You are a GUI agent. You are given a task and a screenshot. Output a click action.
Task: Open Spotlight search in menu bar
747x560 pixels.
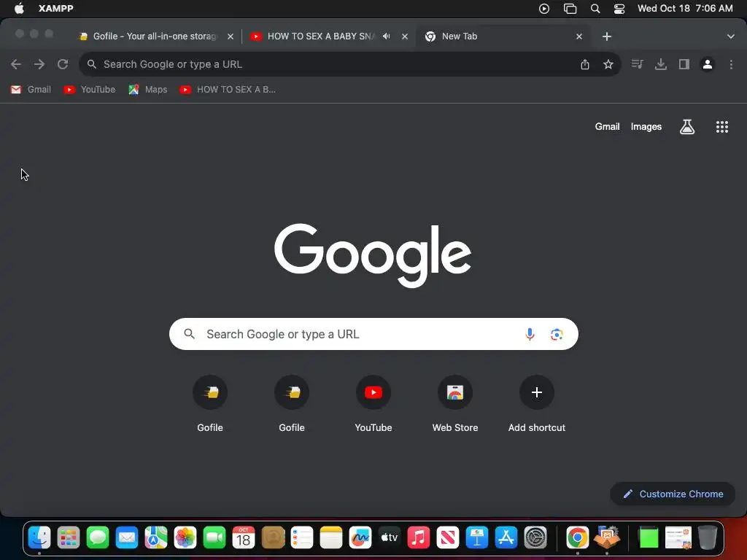(x=595, y=9)
